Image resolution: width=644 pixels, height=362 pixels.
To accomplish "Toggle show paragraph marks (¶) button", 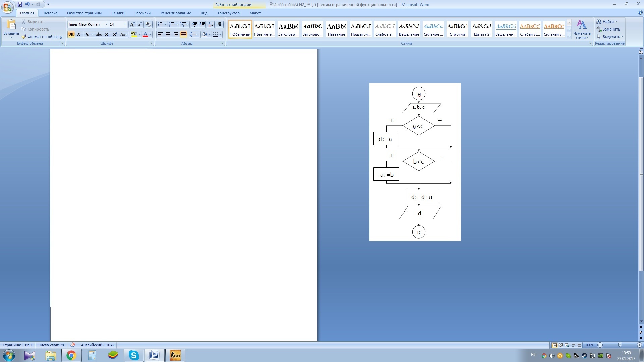I will coord(220,24).
